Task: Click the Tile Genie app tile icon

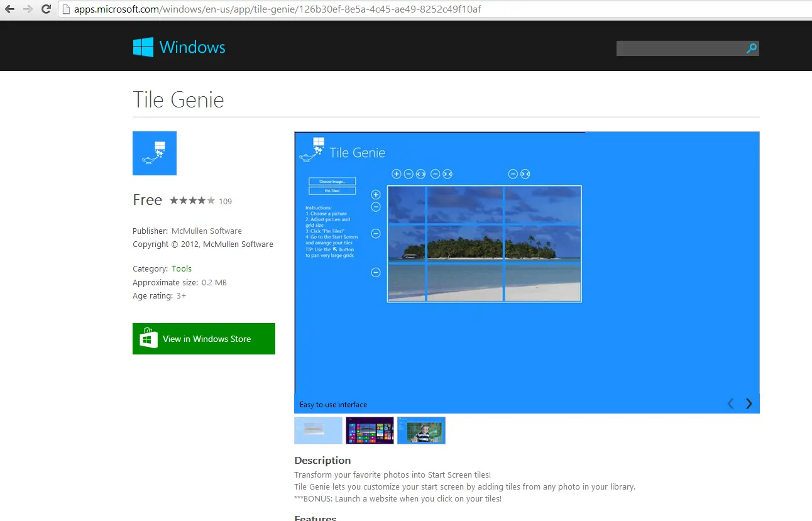Action: coord(155,153)
